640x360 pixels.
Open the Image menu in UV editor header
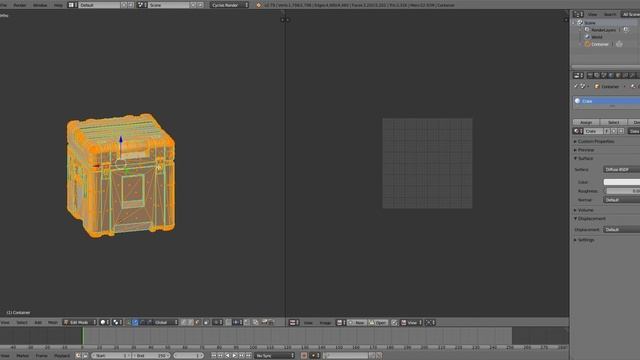pos(325,322)
